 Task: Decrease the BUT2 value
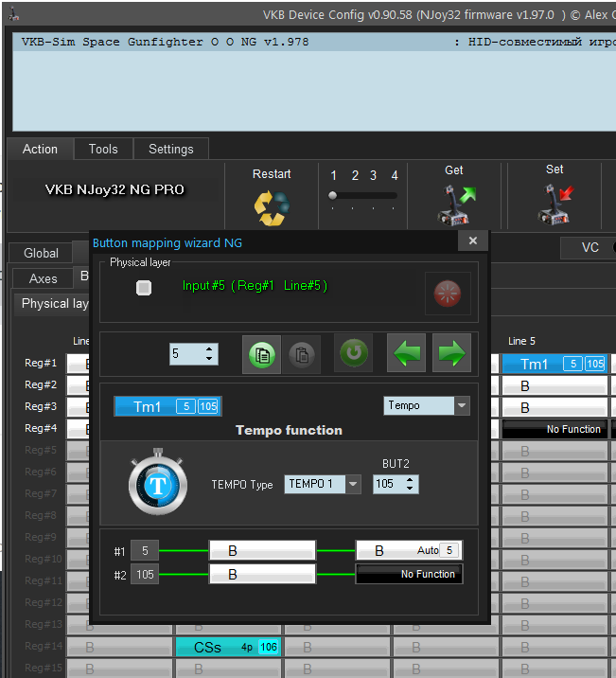410,489
